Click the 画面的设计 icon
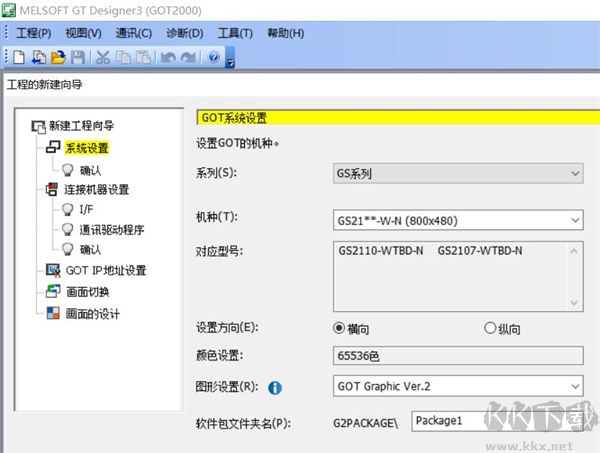The image size is (600, 453). pos(53,313)
